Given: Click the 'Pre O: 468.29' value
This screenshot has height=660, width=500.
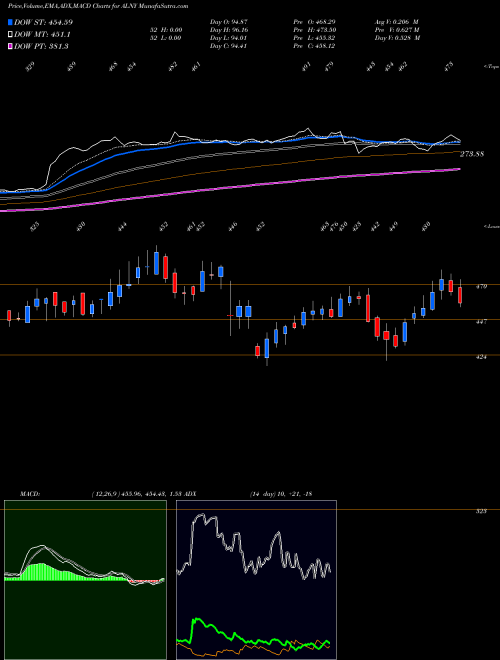Looking at the screenshot, I should pyautogui.click(x=315, y=22).
